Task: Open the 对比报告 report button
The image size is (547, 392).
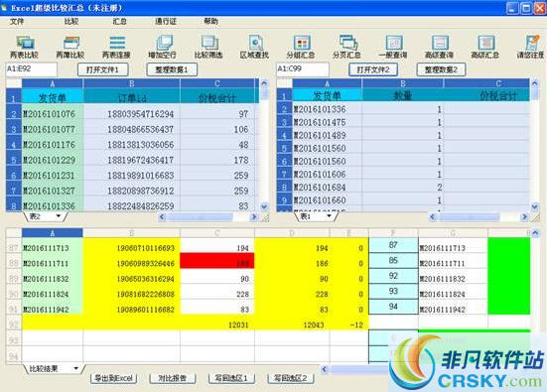Action: pos(173,378)
